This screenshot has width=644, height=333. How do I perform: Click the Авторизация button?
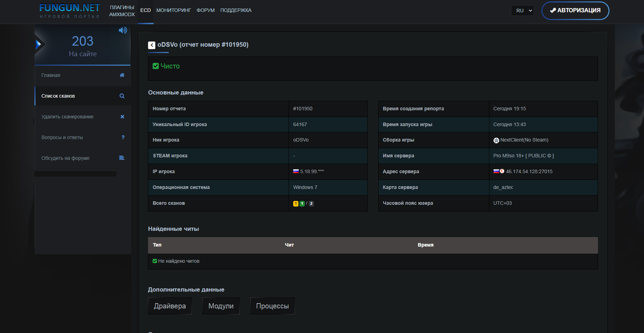coord(575,11)
